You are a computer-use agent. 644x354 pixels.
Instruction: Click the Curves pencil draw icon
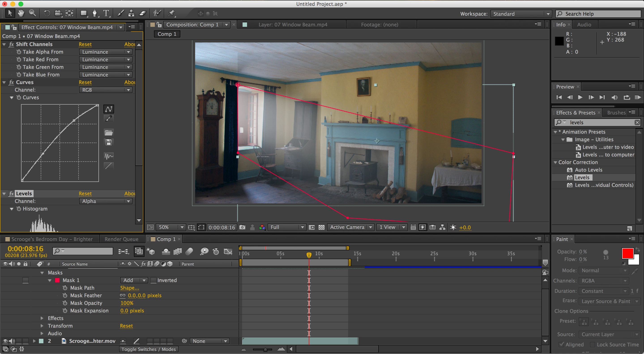(x=109, y=119)
